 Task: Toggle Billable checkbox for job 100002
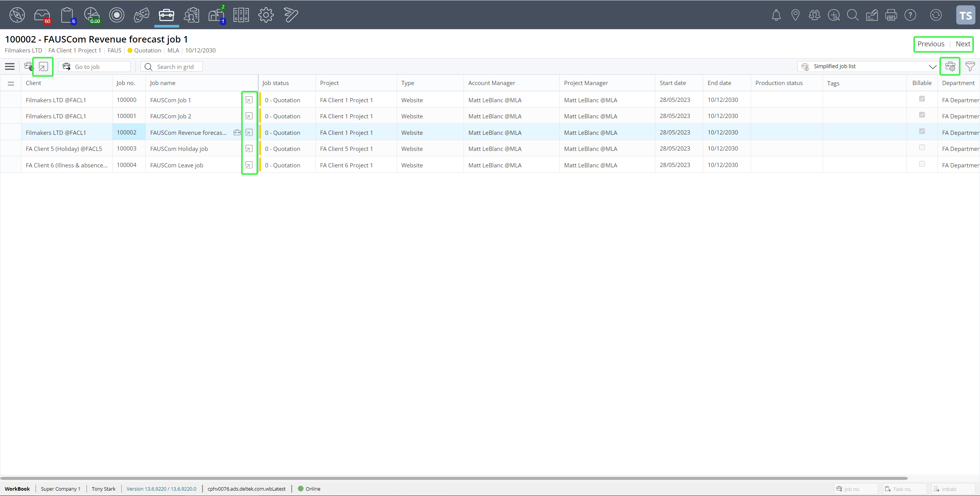click(x=922, y=131)
